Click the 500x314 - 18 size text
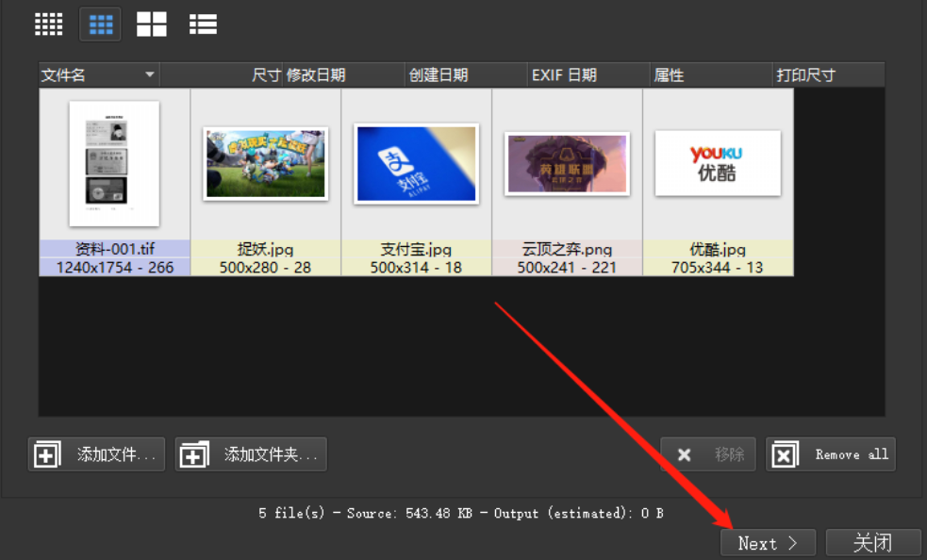 416,268
